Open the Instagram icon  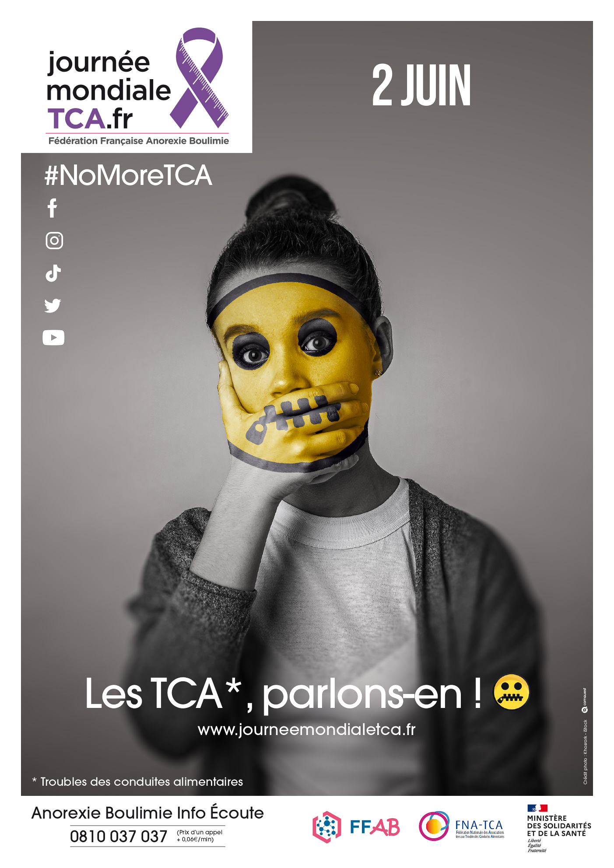(54, 241)
